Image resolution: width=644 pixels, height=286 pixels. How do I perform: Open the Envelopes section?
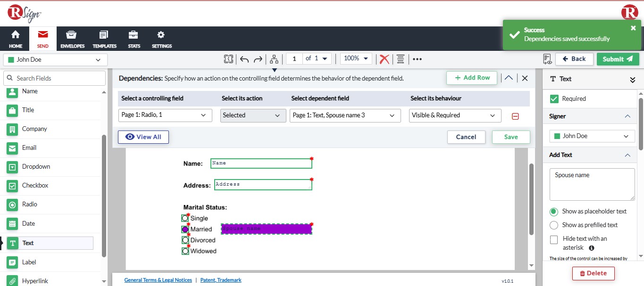pos(71,39)
